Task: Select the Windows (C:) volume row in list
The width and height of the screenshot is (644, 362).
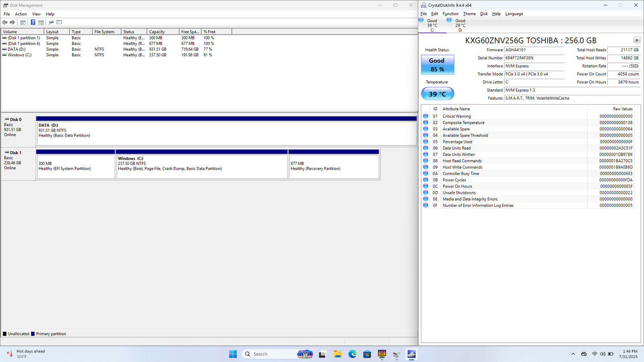Action: tap(19, 55)
